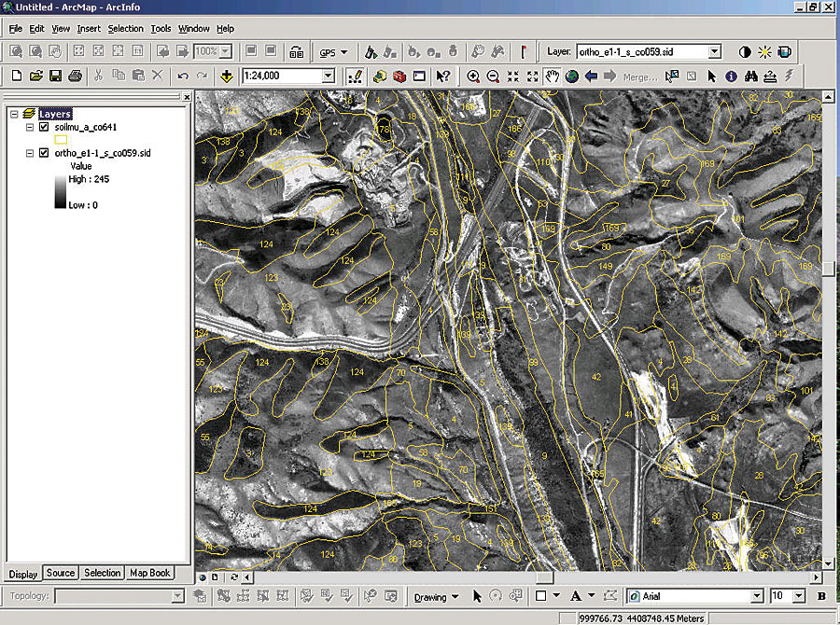Open the Selection menu
Screen dimensions: 840x625
pyautogui.click(x=125, y=28)
